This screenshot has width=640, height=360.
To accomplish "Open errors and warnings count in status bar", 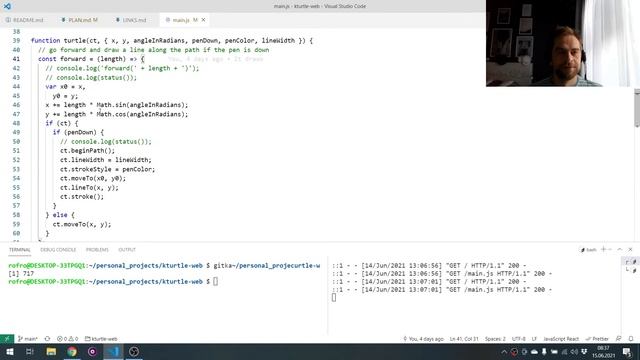I will pos(67,339).
